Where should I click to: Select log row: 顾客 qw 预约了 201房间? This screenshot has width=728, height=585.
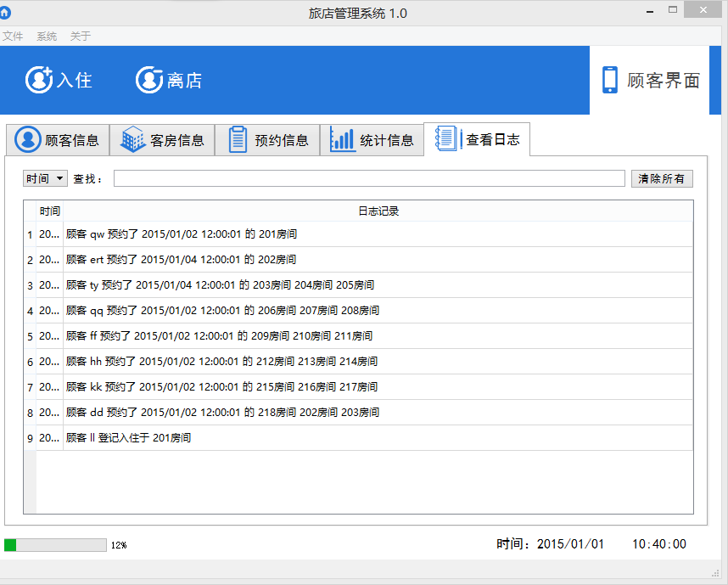[x=378, y=234]
